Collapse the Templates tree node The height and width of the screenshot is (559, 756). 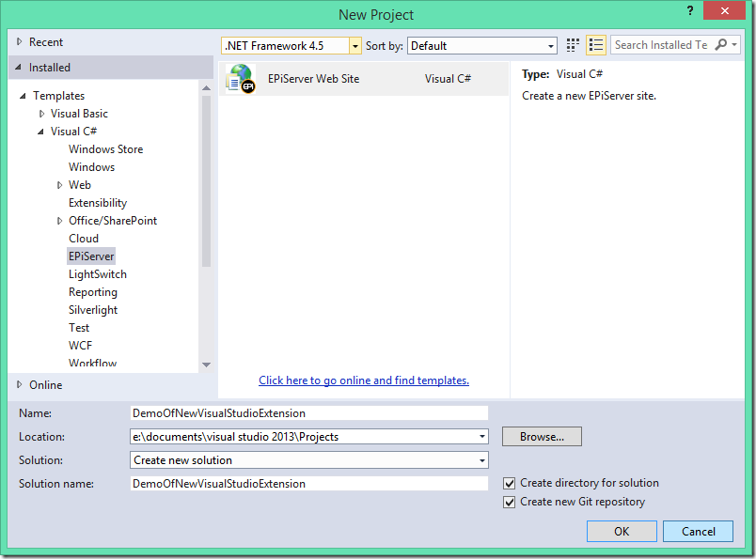(x=23, y=96)
